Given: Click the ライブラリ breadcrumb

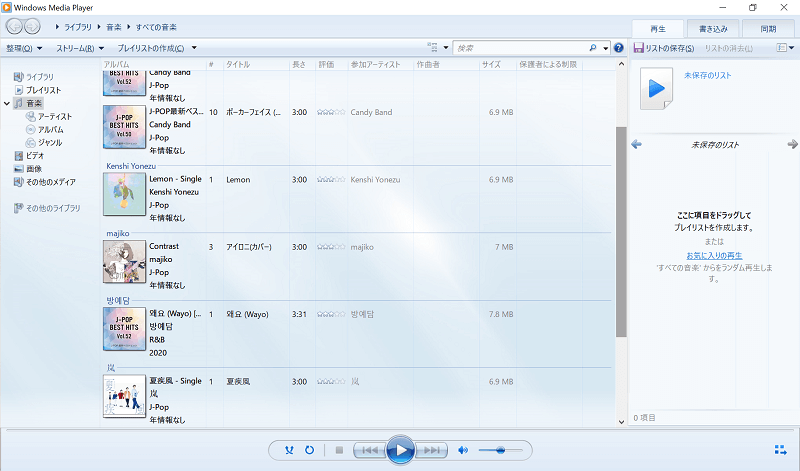Looking at the screenshot, I should (78, 27).
